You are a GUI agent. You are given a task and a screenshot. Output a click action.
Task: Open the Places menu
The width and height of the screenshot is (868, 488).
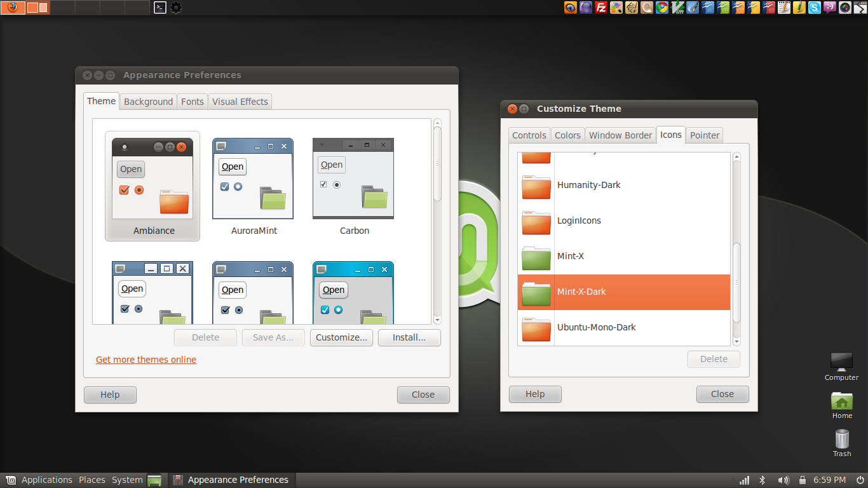[92, 480]
